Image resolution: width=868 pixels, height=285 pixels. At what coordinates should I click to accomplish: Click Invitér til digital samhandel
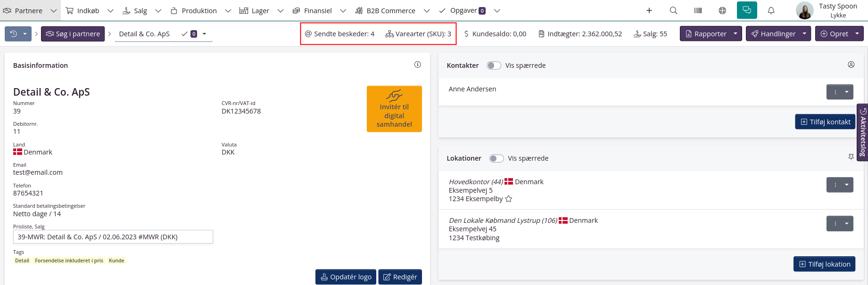pos(394,109)
